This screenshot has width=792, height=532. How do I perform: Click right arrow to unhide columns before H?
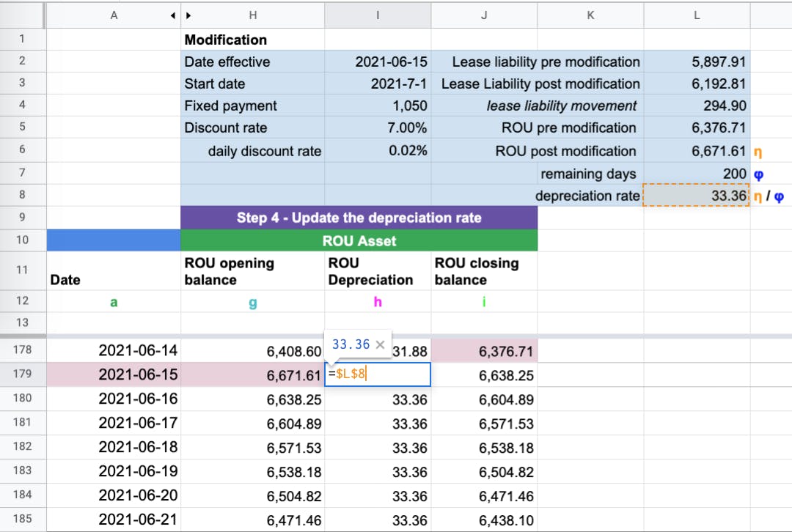[188, 15]
